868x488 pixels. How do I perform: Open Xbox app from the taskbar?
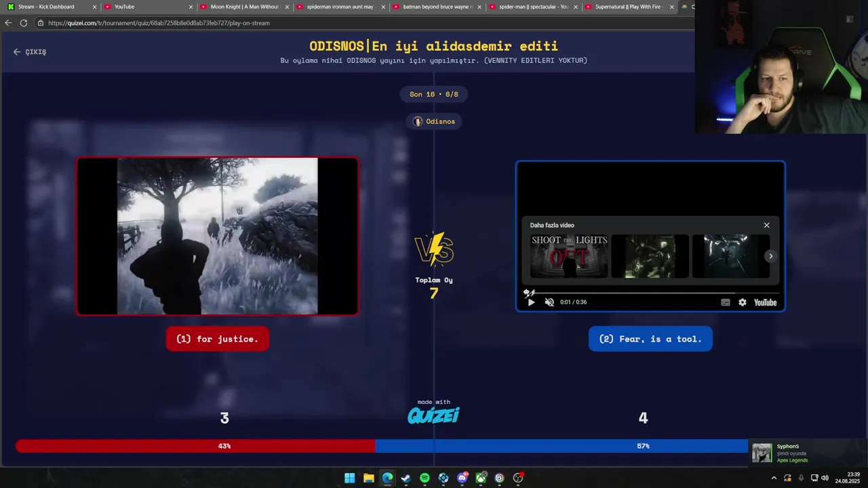[481, 478]
